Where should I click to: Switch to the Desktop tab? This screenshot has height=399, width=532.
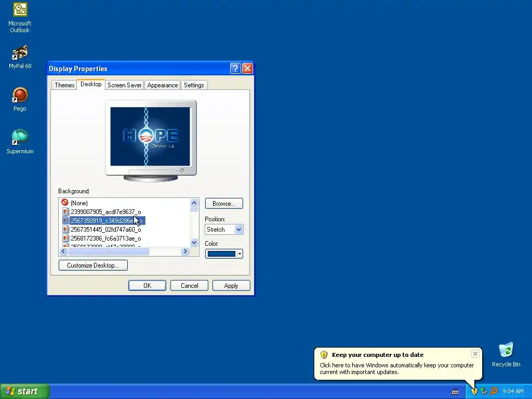pyautogui.click(x=91, y=84)
